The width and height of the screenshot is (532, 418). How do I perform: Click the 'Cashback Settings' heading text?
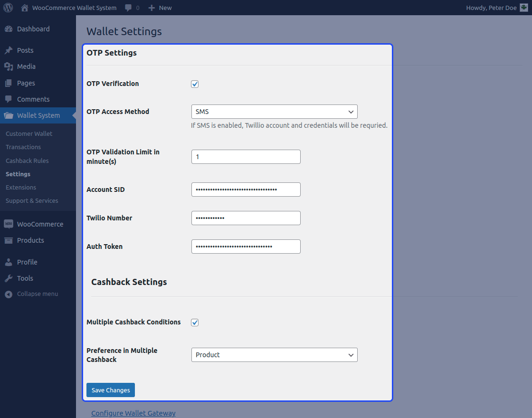point(129,282)
